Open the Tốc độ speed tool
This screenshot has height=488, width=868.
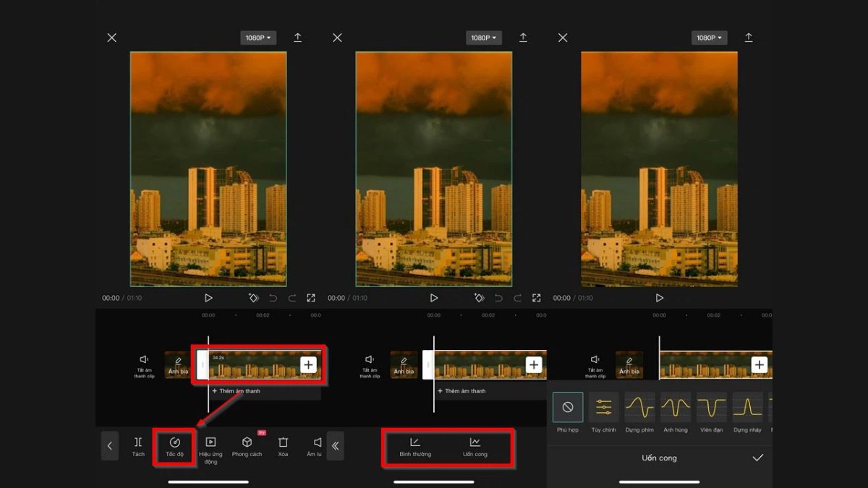point(174,446)
